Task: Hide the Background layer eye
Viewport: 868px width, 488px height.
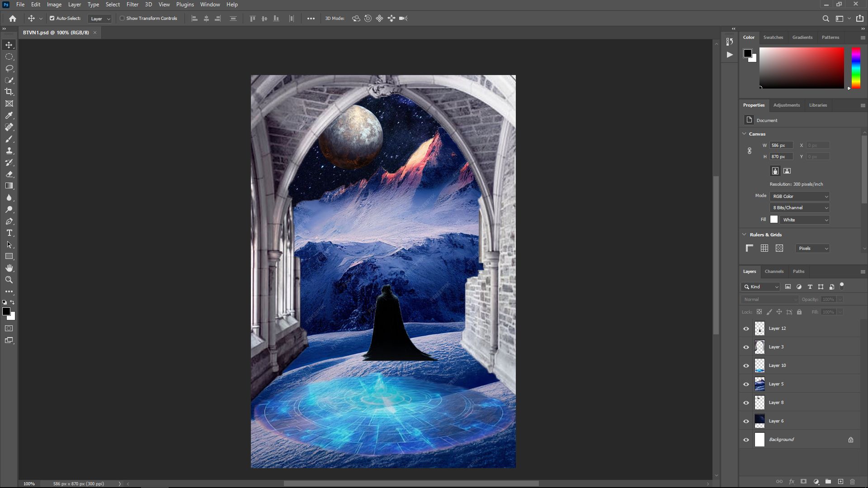Action: point(746,440)
